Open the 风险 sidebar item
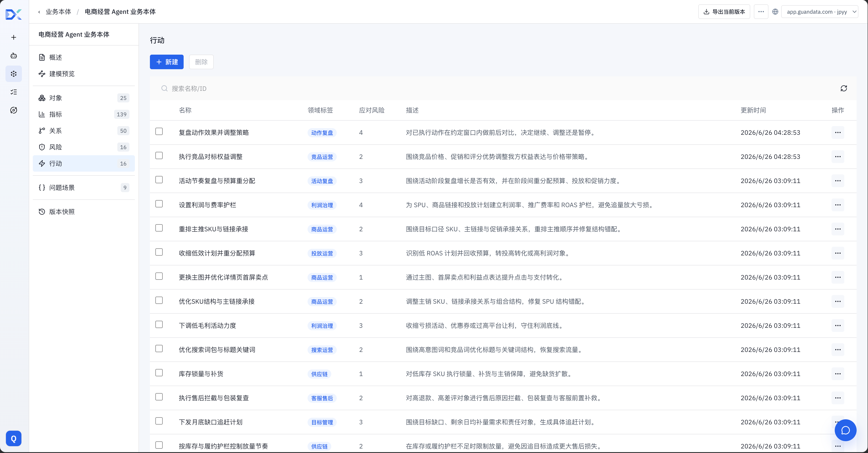Screen dimensions: 868x453 (84, 147)
